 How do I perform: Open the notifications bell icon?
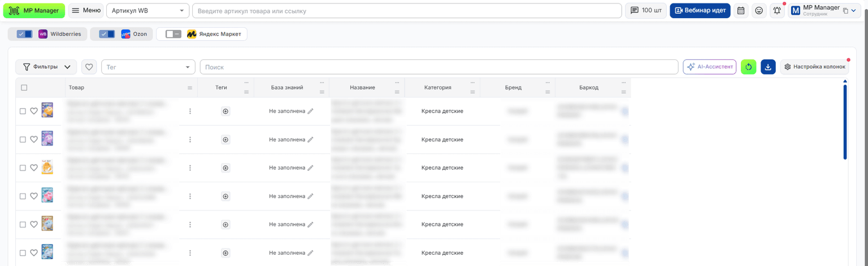point(778,10)
